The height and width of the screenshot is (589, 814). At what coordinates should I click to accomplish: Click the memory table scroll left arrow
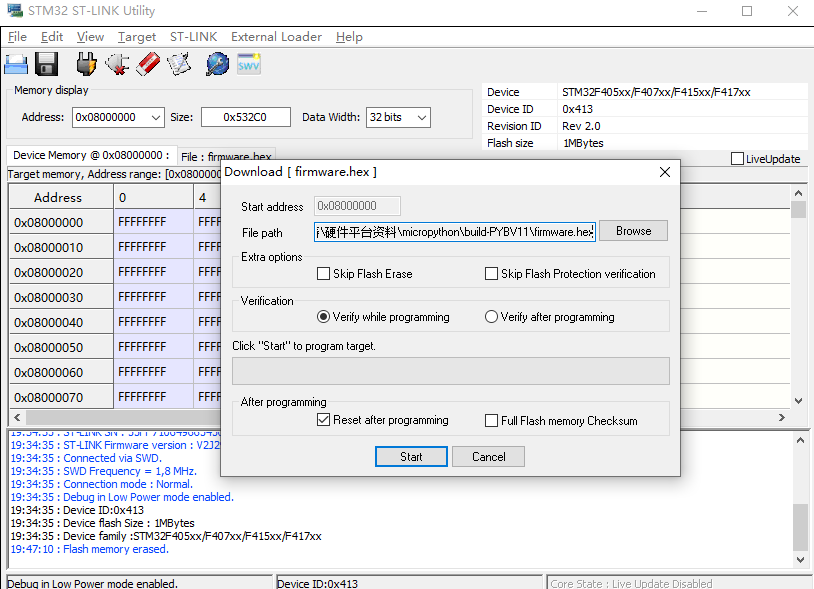(17, 417)
